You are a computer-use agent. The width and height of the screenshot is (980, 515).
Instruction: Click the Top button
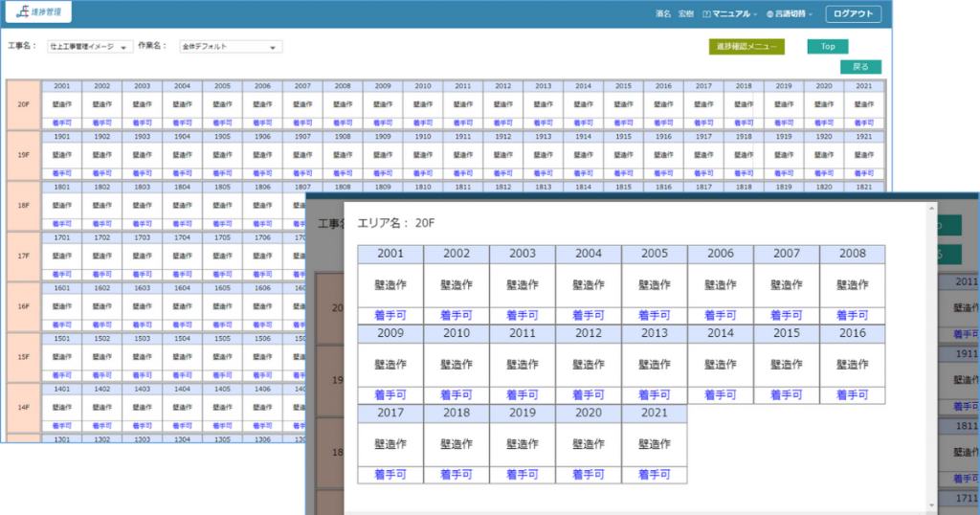(827, 46)
